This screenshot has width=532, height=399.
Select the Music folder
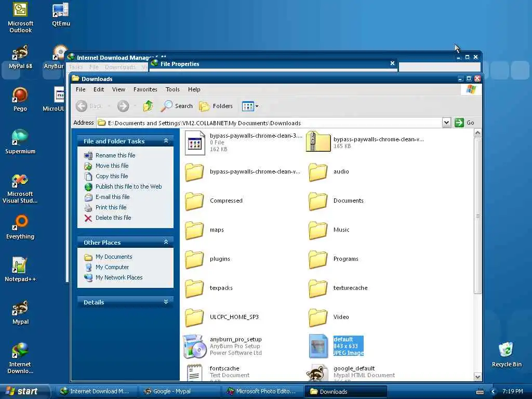click(329, 230)
